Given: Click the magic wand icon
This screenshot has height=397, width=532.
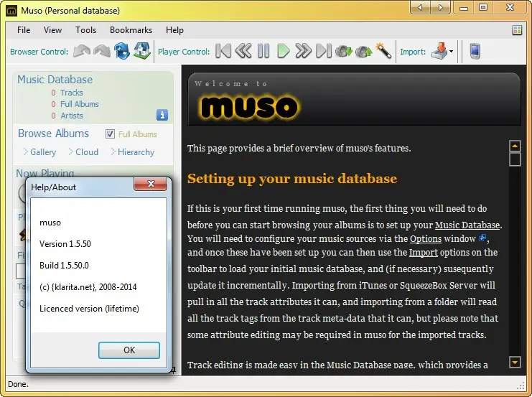Looking at the screenshot, I should click(x=383, y=51).
